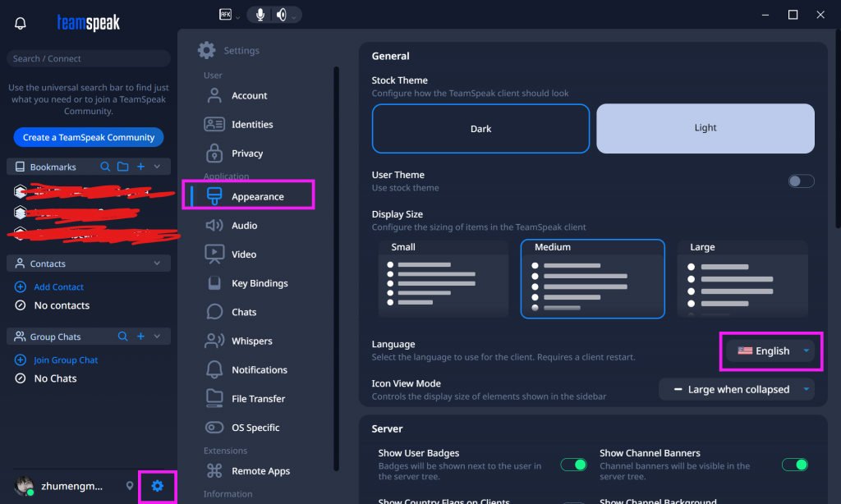Screen dimensions: 841x504
Task: Click the location pin icon beside username
Action: click(x=130, y=486)
